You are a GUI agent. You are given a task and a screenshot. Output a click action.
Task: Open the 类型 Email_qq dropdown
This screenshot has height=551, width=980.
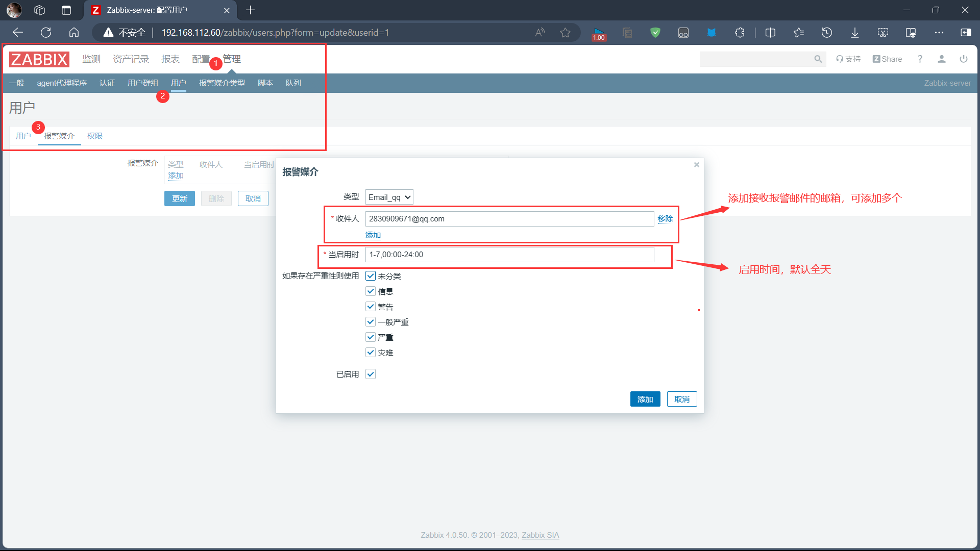[389, 197]
